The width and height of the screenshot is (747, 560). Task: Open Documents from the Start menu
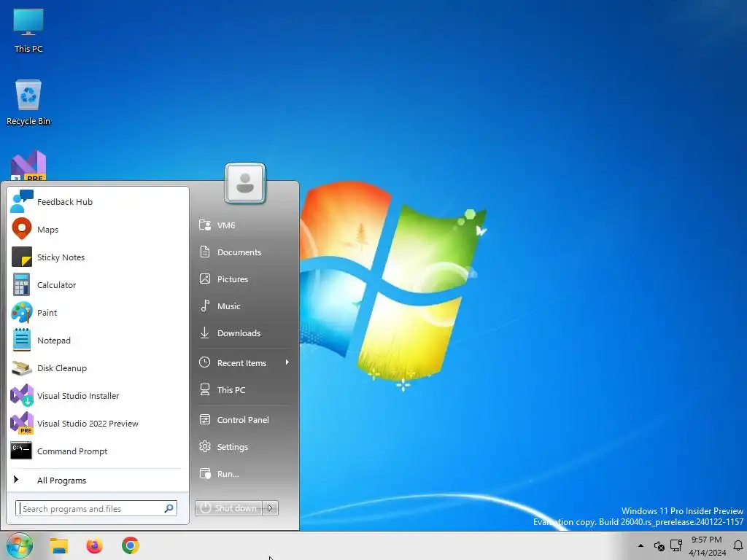[244, 252]
